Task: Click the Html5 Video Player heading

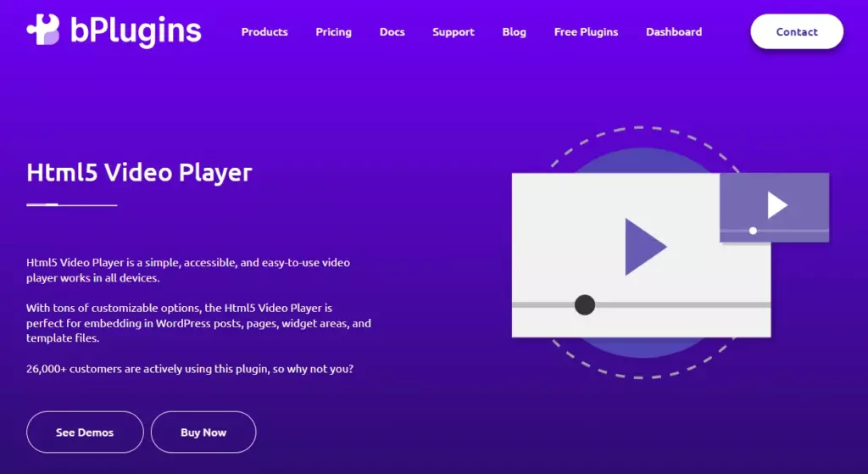Action: coord(140,172)
